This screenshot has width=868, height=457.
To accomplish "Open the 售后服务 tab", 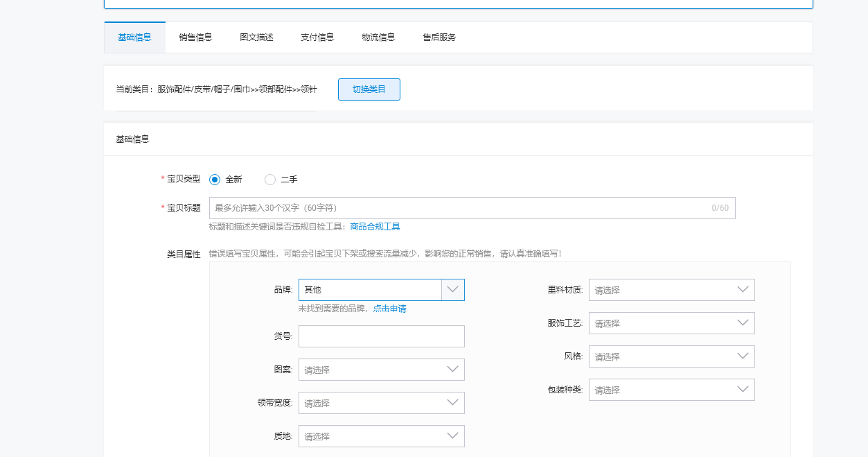I will pyautogui.click(x=439, y=37).
